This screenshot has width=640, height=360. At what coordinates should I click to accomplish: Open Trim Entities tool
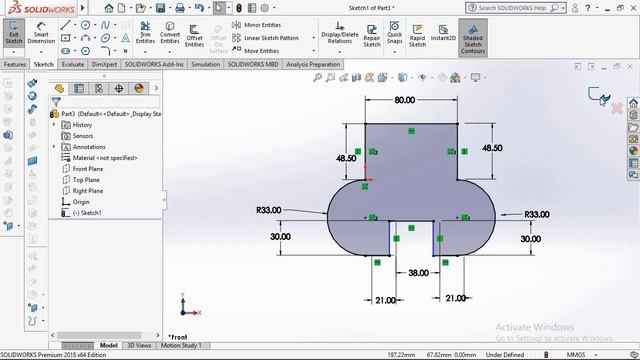[x=145, y=33]
